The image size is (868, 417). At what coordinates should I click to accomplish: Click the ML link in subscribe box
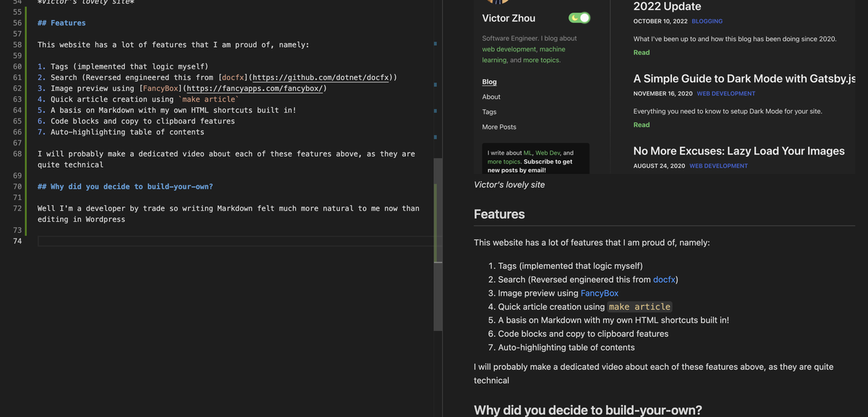pos(527,153)
